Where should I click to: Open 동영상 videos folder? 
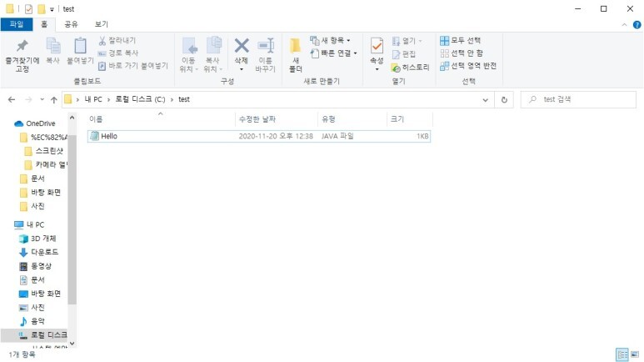[36, 266]
